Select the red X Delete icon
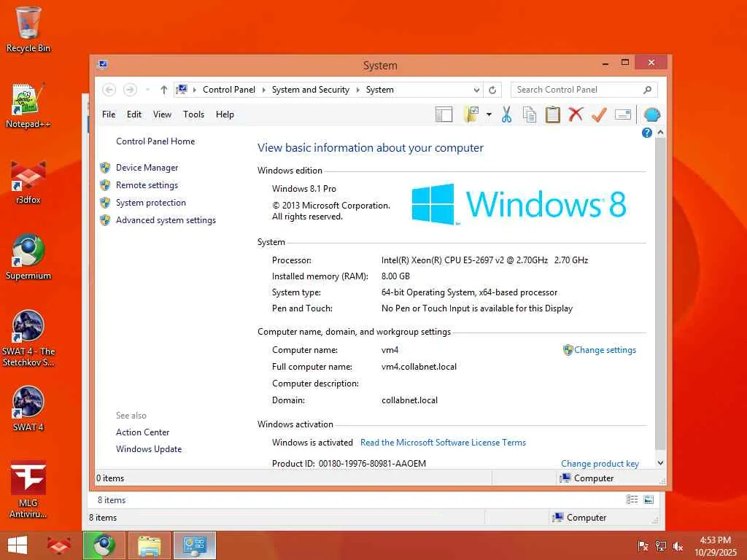The height and width of the screenshot is (560, 747). 576,114
